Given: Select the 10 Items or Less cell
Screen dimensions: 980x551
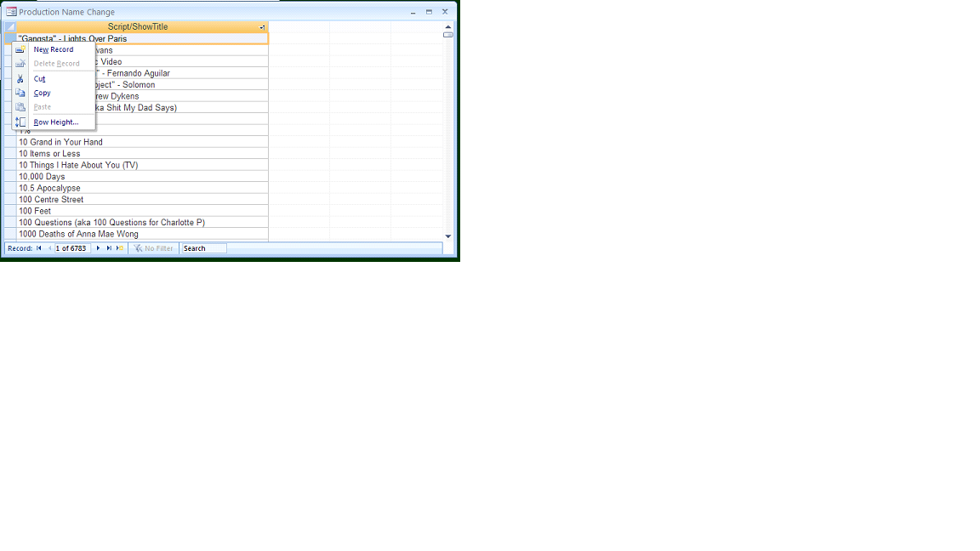Looking at the screenshot, I should pyautogui.click(x=143, y=154).
